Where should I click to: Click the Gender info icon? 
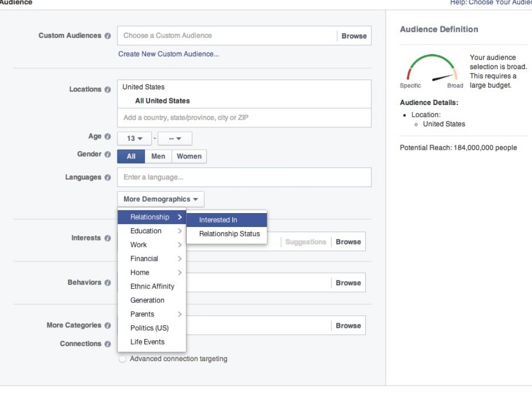108,154
